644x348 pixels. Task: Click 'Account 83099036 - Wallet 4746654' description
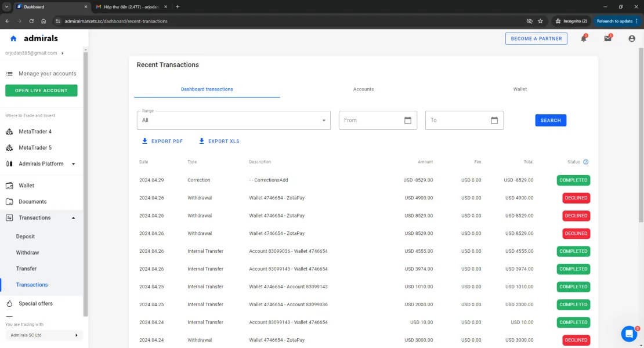288,251
